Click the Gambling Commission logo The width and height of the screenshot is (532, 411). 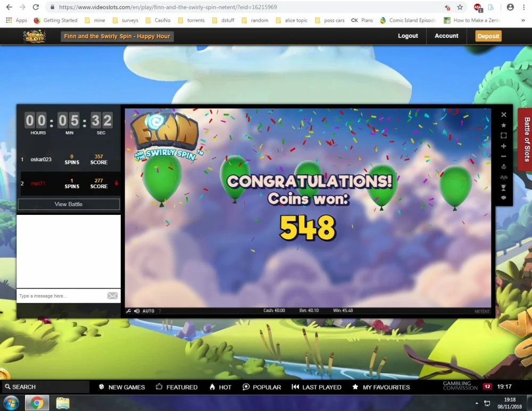click(x=460, y=385)
